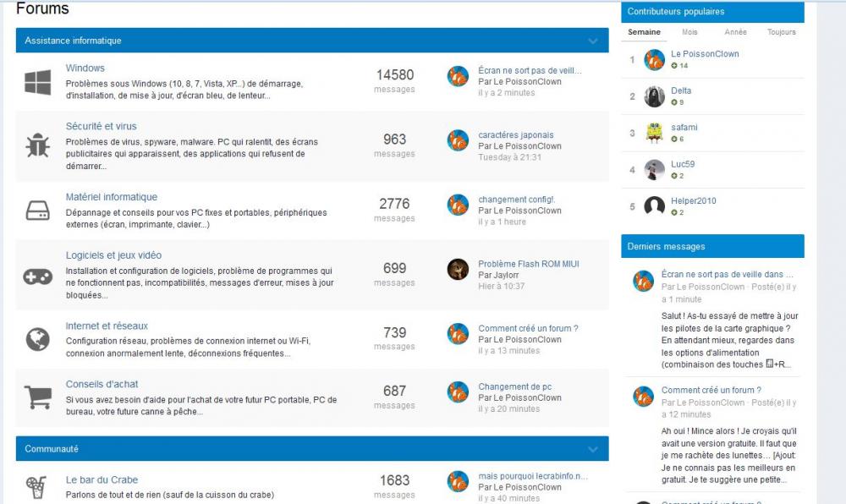Open 'Écran ne sort pas de veille dans' in Derniers messages
846x504 pixels.
(728, 274)
